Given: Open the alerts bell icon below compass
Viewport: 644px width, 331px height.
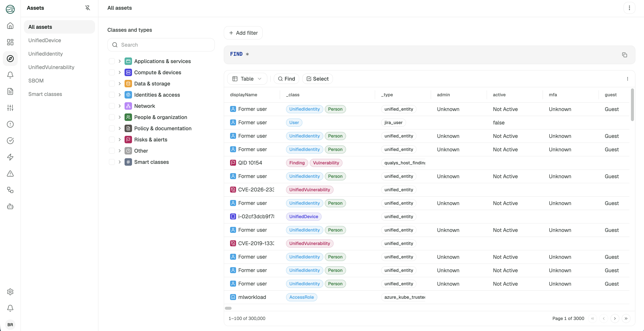Looking at the screenshot, I should (x=10, y=75).
